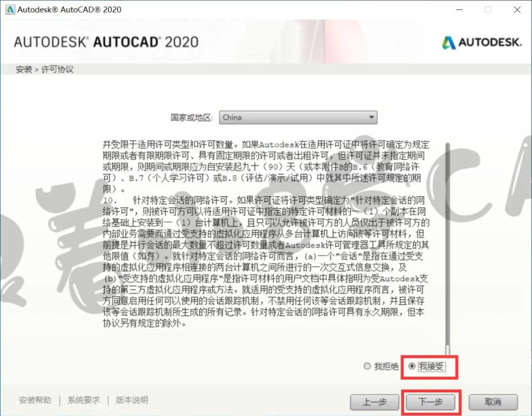Click the Autodesk logo in the header

click(481, 42)
